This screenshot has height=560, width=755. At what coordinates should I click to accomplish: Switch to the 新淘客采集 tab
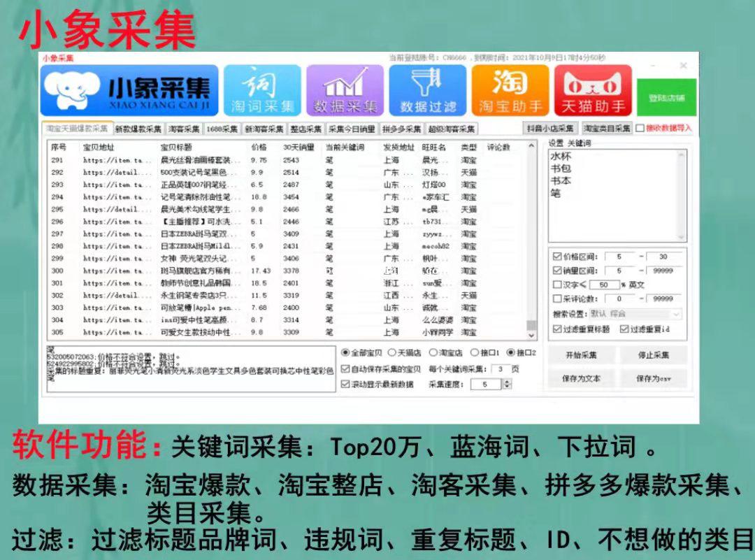pyautogui.click(x=264, y=129)
